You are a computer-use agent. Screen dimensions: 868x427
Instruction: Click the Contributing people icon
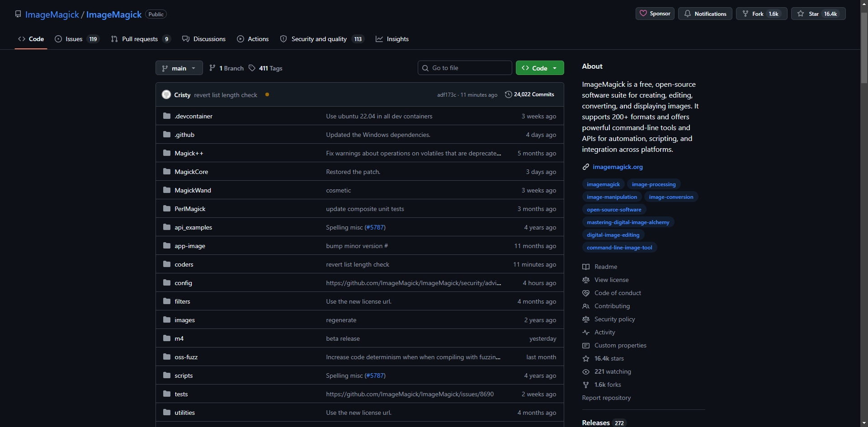point(586,306)
